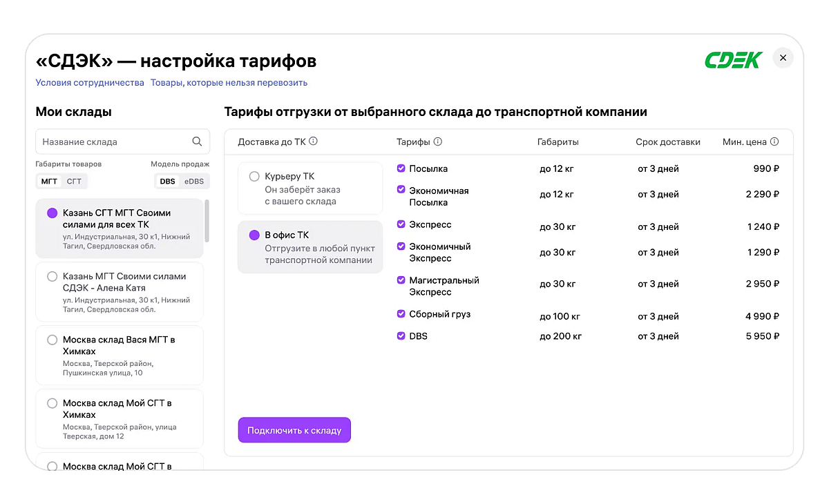
Task: Select Курьеру ТК delivery option
Action: click(x=254, y=177)
